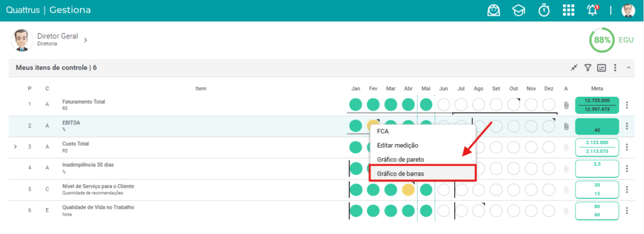This screenshot has height=234, width=644.
Task: Click the attachment paperclip for Faturamento Total
Action: point(566,105)
